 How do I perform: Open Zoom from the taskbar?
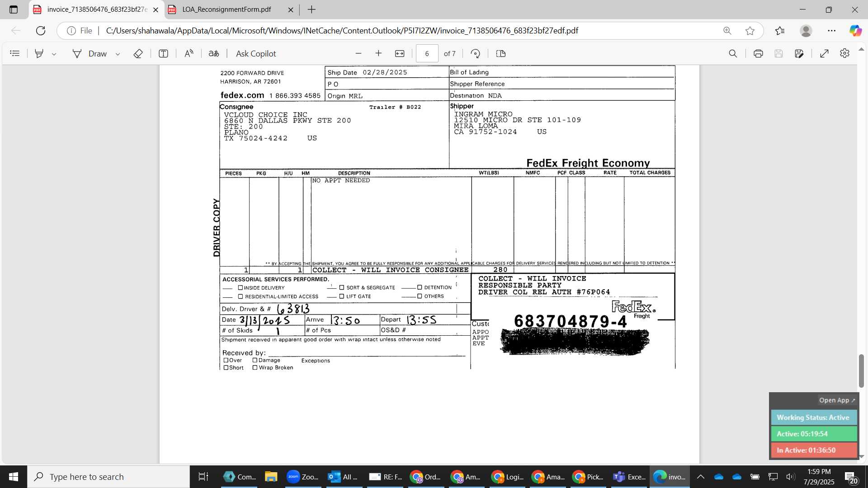[x=303, y=477]
